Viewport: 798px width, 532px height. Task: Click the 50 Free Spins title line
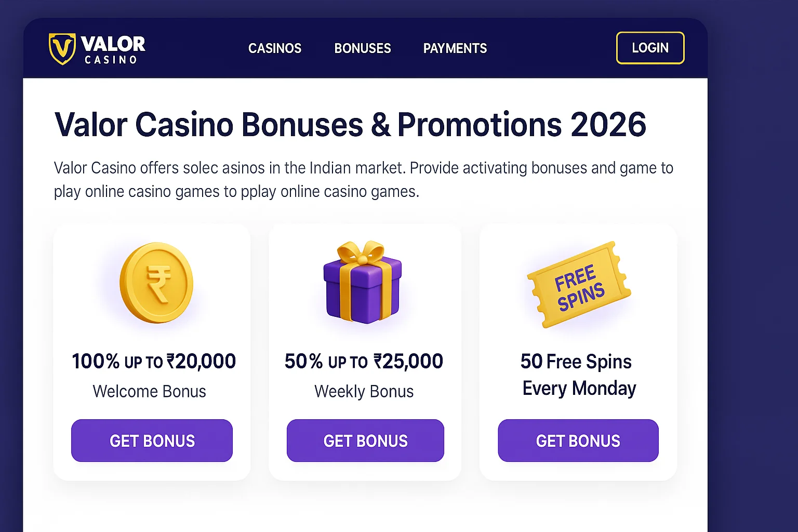tap(576, 361)
